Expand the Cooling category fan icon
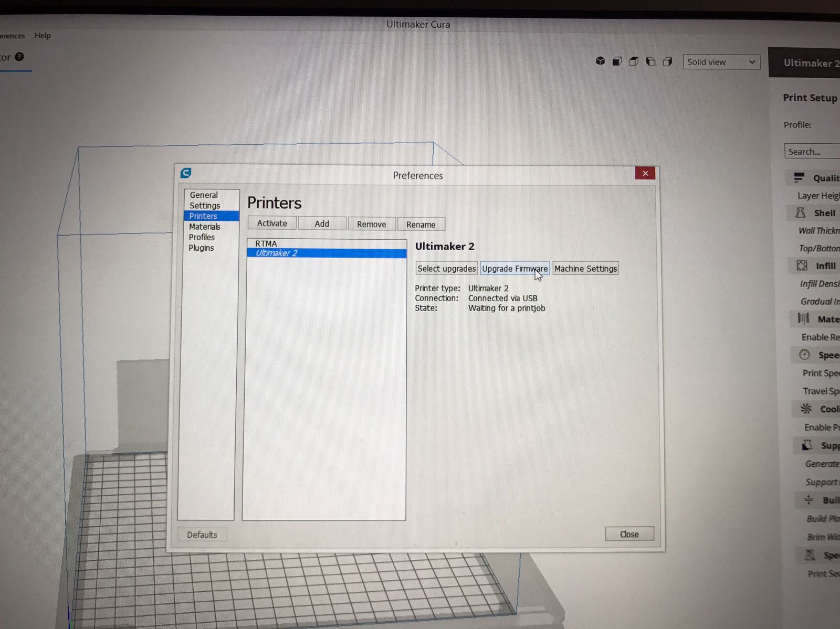The height and width of the screenshot is (629, 840). click(806, 409)
